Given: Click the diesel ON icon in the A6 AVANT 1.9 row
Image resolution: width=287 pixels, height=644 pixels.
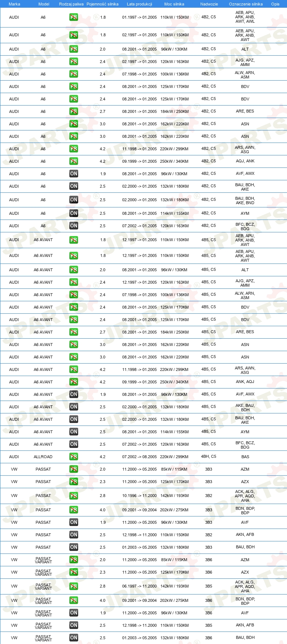Looking at the screenshot, I should coord(74,394).
